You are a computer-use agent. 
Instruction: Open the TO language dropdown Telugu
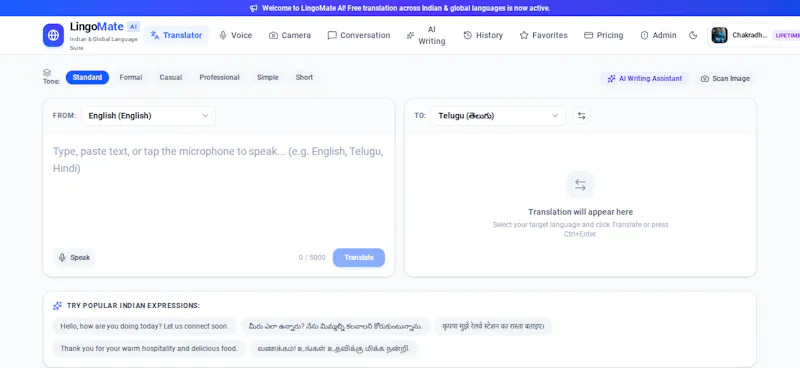click(x=498, y=116)
